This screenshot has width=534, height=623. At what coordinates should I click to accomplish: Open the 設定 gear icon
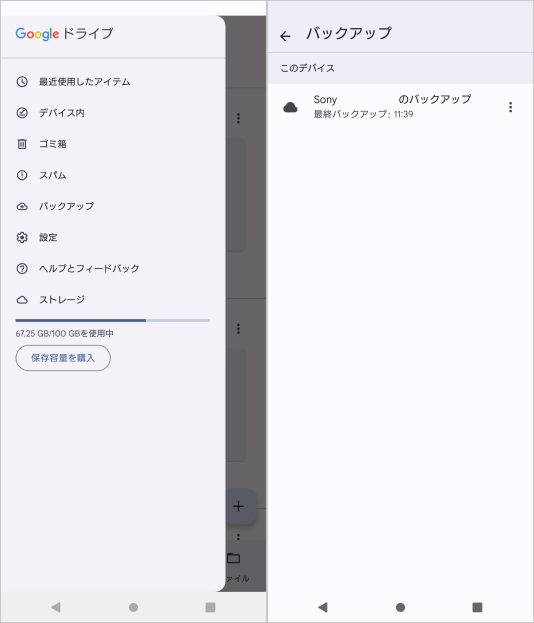point(22,237)
